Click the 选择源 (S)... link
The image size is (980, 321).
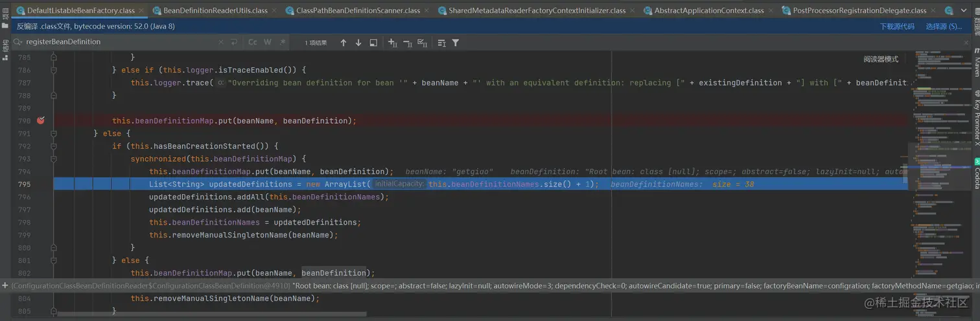pos(944,27)
